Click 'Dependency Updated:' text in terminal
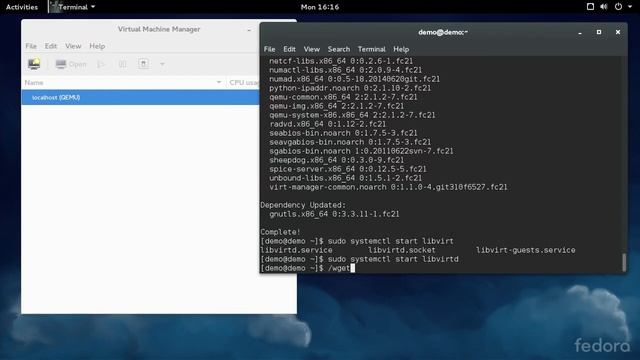The width and height of the screenshot is (640, 360). click(303, 205)
